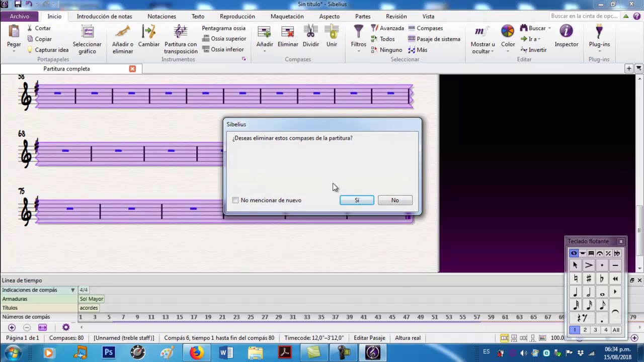Select All voices on the keypad
The image size is (644, 362).
pos(616,330)
